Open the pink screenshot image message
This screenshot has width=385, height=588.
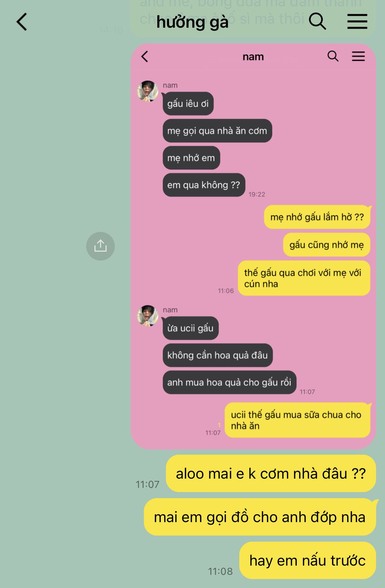(253, 246)
